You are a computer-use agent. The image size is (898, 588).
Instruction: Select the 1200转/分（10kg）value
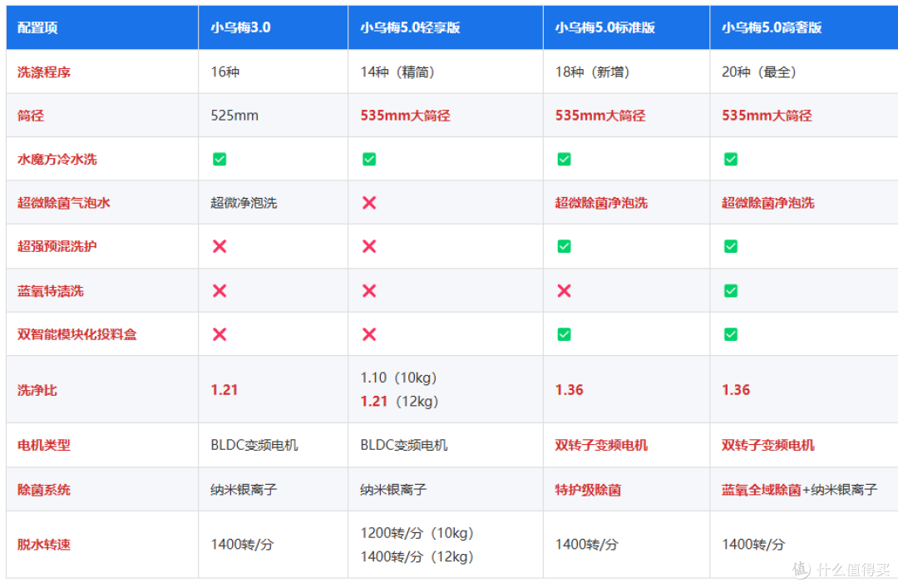[x=417, y=534]
